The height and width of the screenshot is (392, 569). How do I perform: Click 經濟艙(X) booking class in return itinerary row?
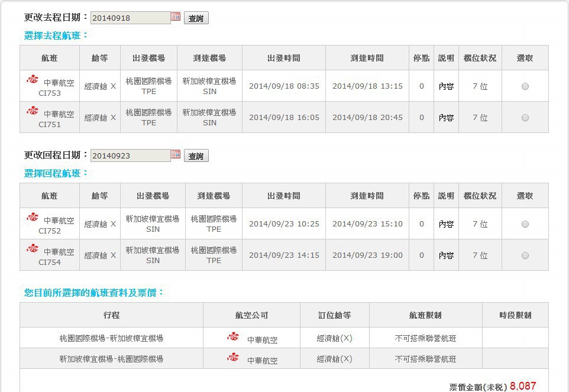[335, 359]
